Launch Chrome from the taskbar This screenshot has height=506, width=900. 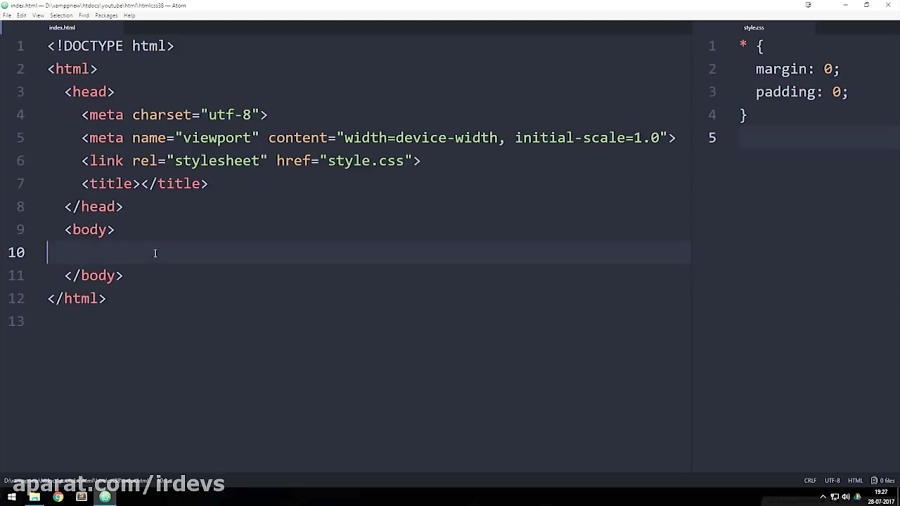click(58, 497)
